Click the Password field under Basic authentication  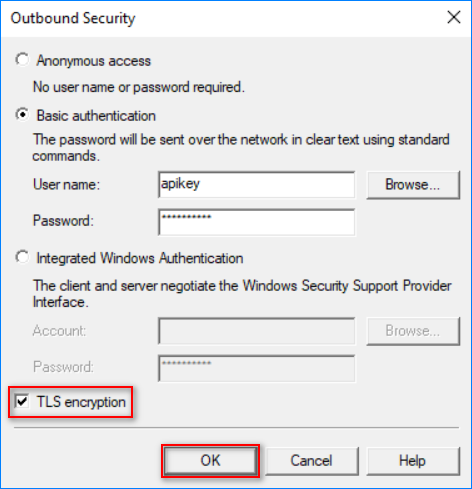click(x=257, y=222)
